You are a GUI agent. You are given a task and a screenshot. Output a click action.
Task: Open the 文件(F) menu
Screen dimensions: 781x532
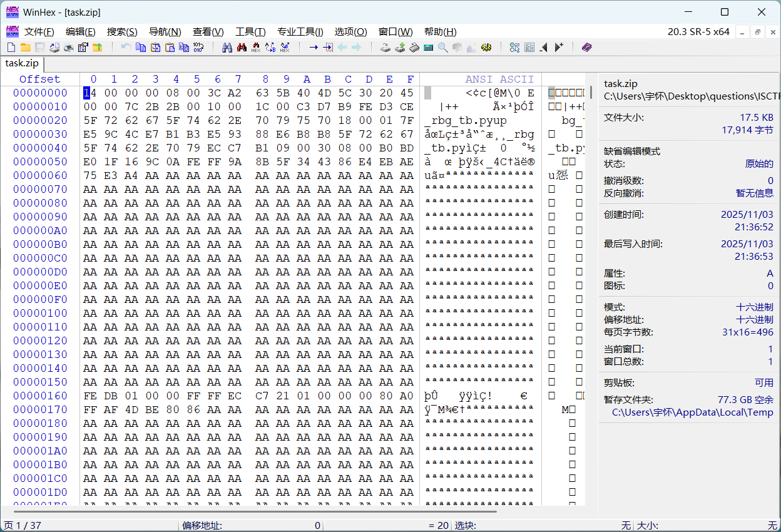(x=39, y=32)
